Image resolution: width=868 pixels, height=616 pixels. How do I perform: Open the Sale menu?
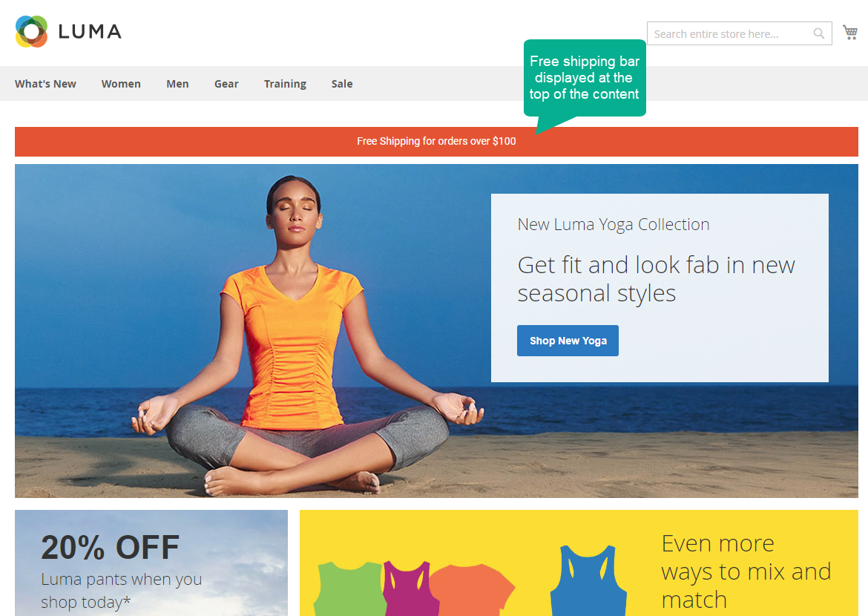(x=342, y=84)
